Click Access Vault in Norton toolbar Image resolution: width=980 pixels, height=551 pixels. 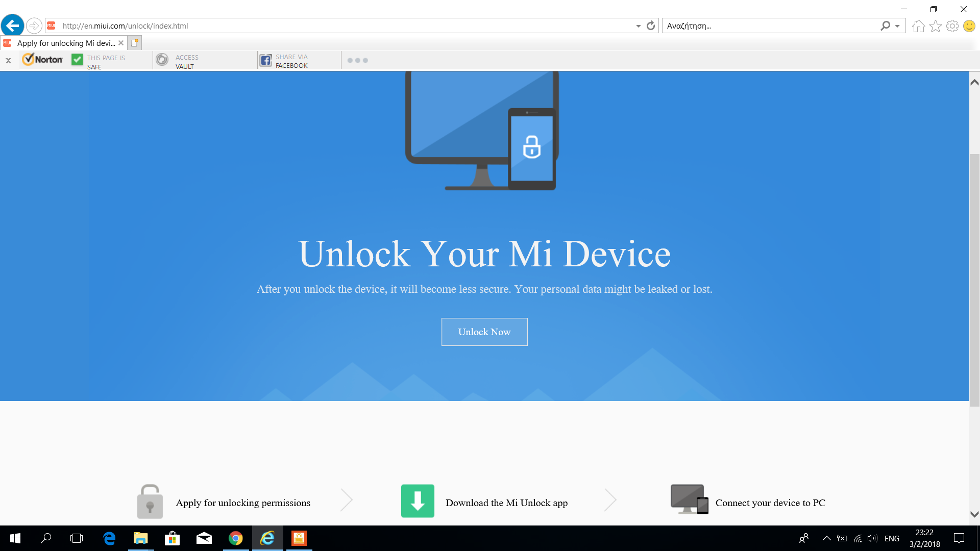click(179, 61)
